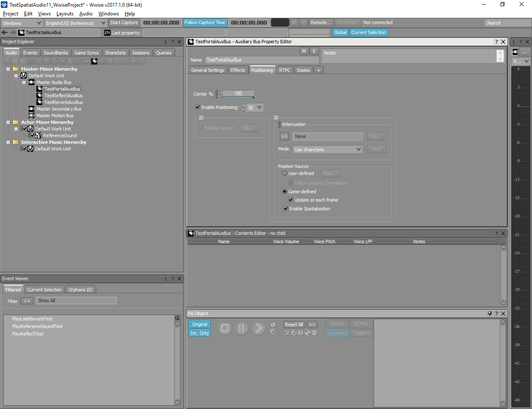
Task: Collapse the Master Audio Bus node
Action: (x=24, y=83)
